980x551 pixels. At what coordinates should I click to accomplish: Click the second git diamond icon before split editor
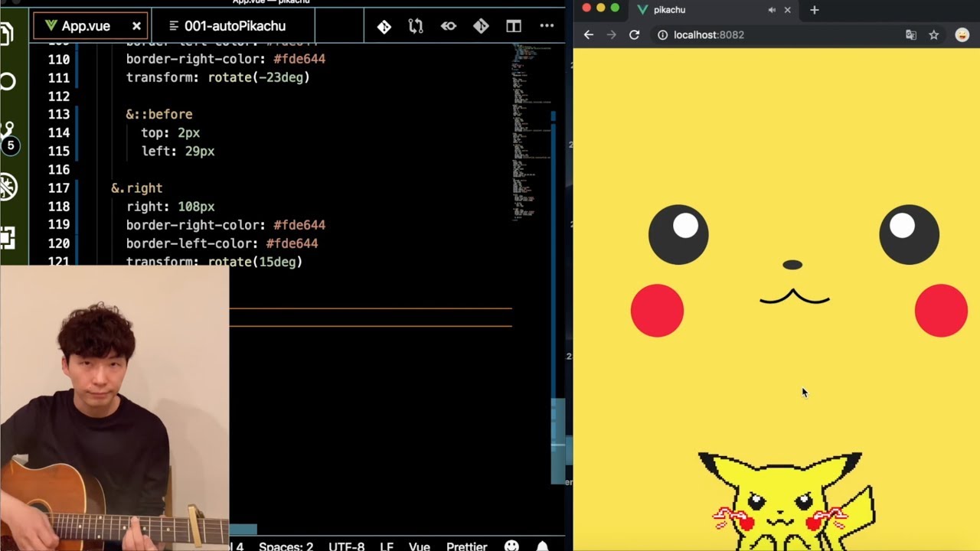point(481,26)
